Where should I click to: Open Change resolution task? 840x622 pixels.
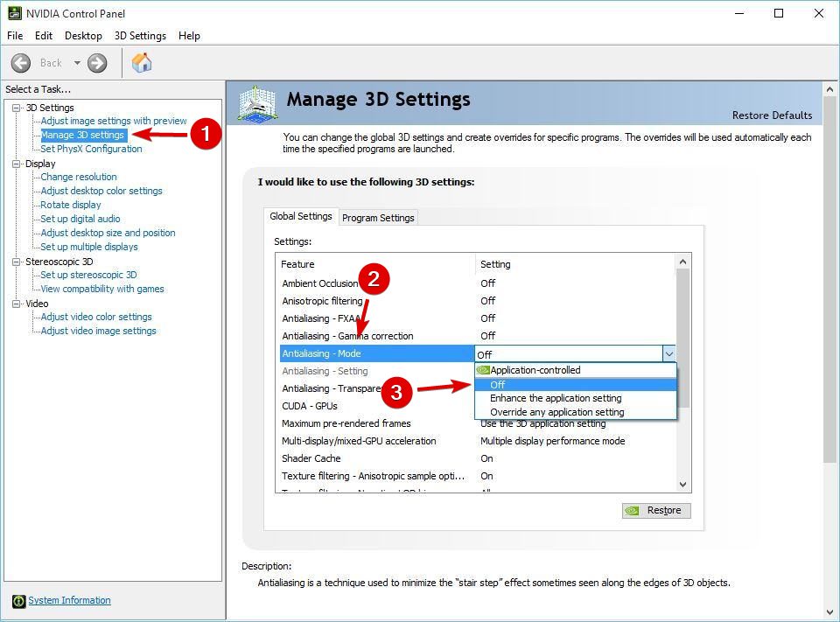(79, 177)
